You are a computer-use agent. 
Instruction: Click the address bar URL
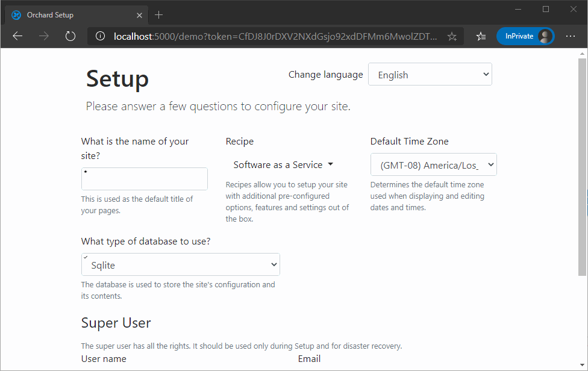[x=275, y=36]
